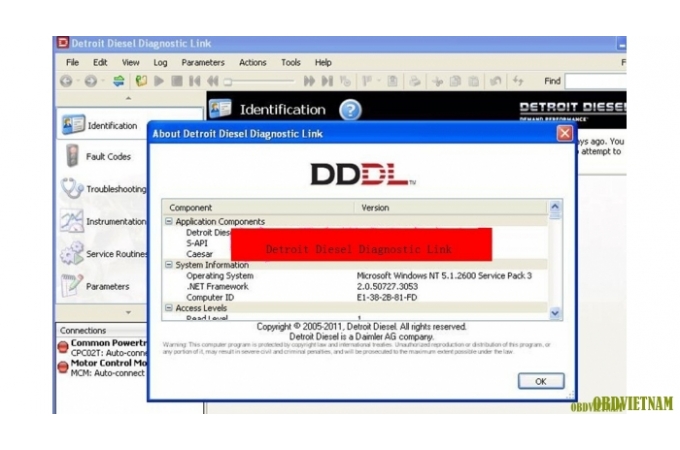Screen dimensions: 680x450
Task: Collapse the Application Components group
Action: tap(168, 221)
